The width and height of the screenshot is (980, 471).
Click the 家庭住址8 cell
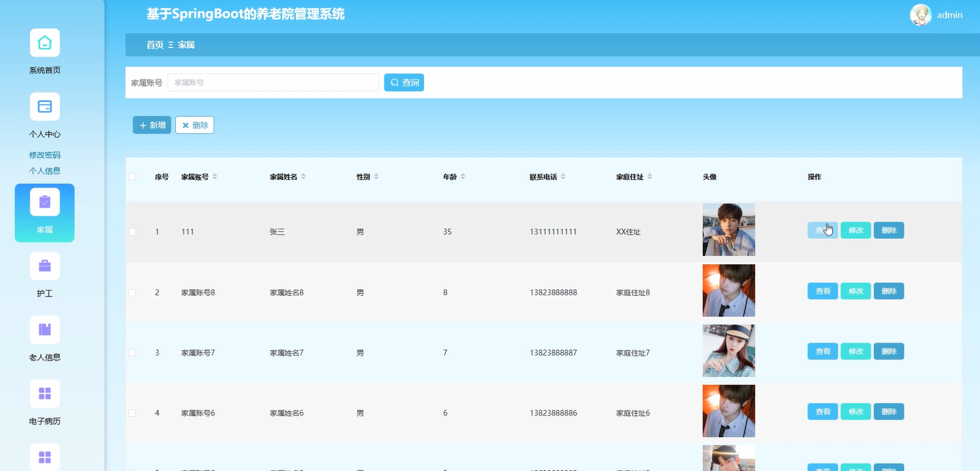633,292
